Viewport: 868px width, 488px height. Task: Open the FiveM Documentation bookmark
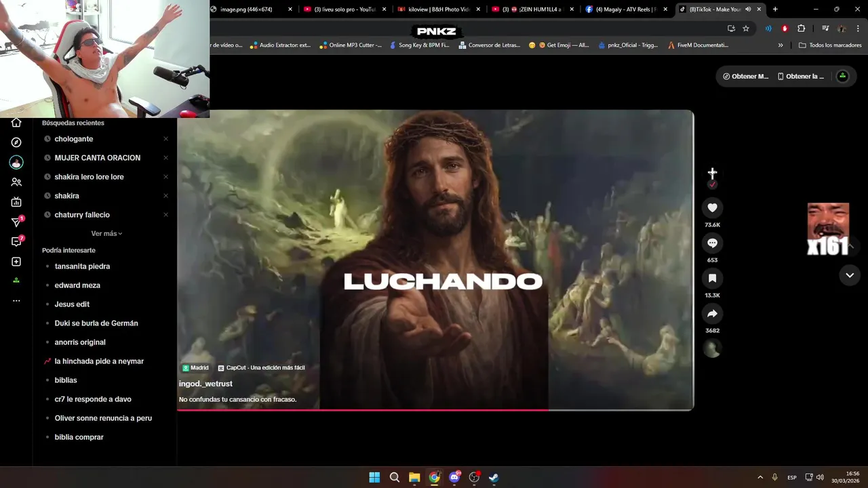point(698,45)
